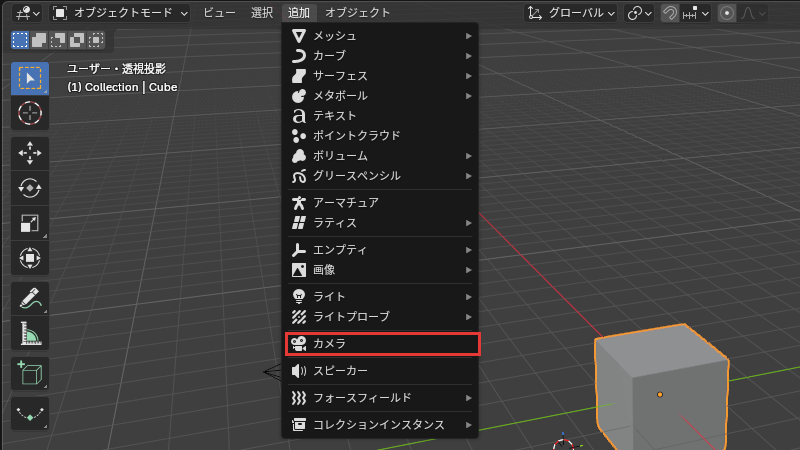
Task: Set selection mode to invert
Action: point(77,40)
